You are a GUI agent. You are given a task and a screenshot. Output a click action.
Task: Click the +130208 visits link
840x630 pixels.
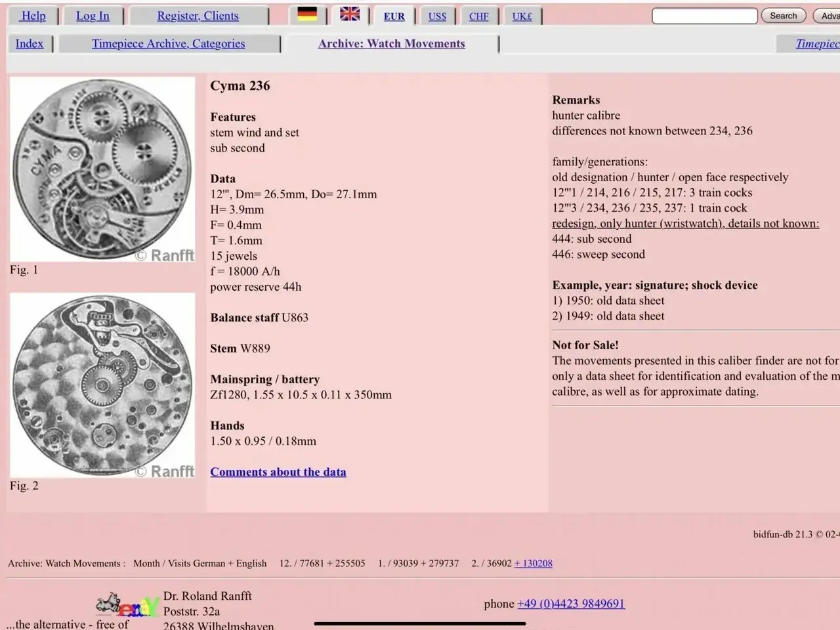(x=534, y=563)
